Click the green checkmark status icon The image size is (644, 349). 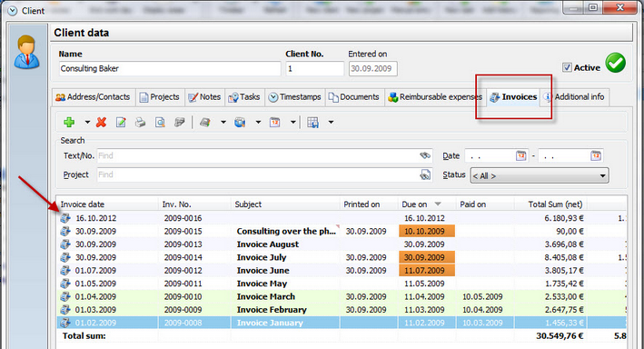click(616, 63)
